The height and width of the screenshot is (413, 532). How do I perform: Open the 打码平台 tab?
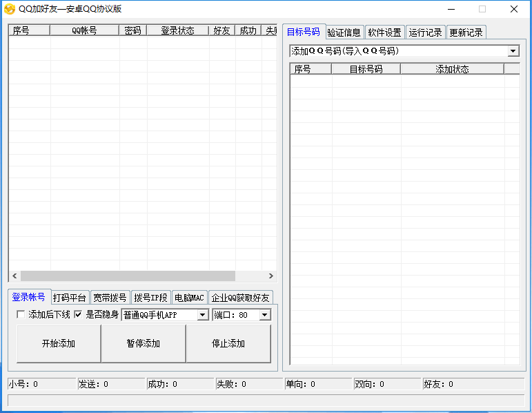coord(70,298)
